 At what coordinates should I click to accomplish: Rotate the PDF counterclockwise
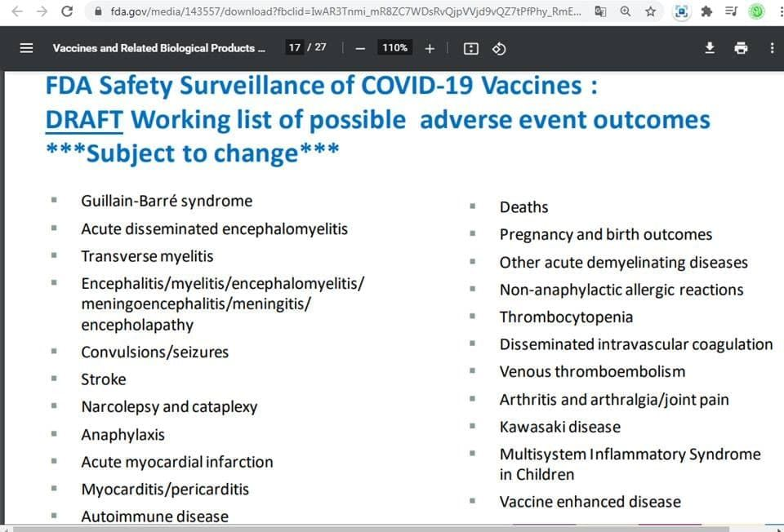pyautogui.click(x=499, y=48)
